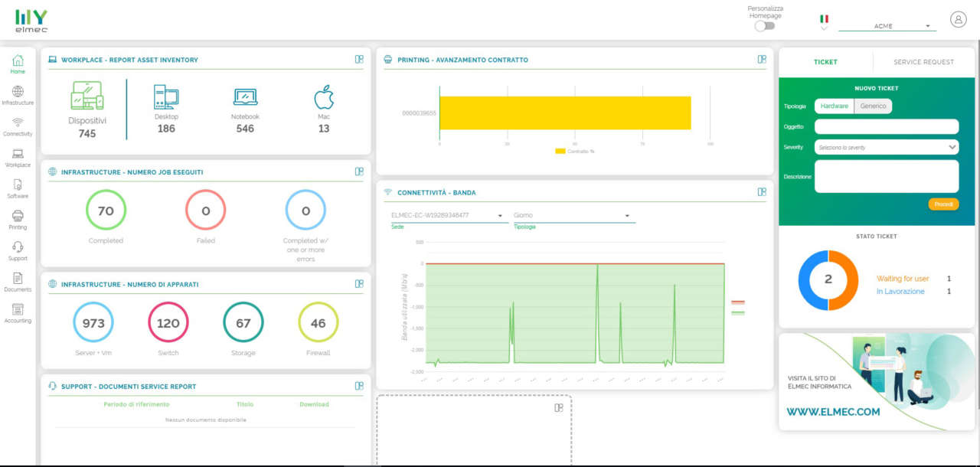Open the ACME company selector

[887, 26]
